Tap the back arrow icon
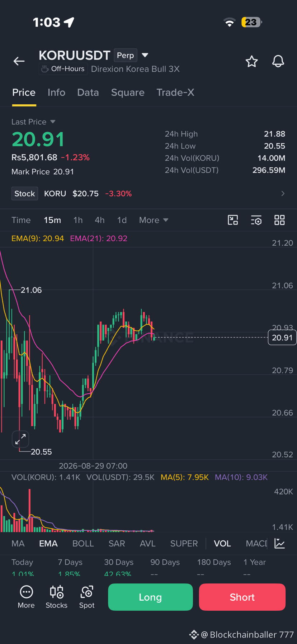Viewport: 297px width, 644px height. click(19, 61)
